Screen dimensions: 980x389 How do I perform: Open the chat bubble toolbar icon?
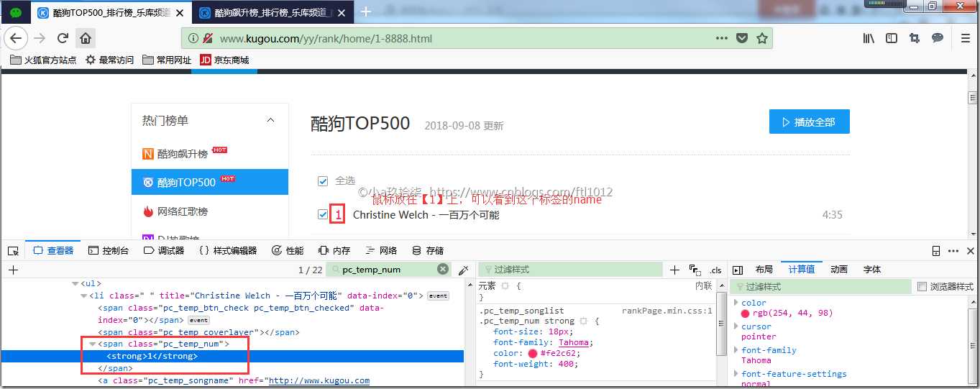[x=938, y=38]
